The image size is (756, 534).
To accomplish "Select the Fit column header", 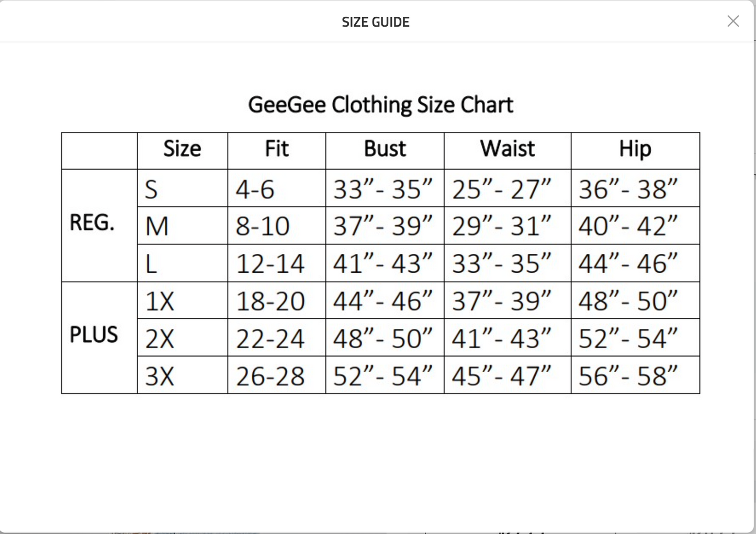I will click(x=276, y=149).
